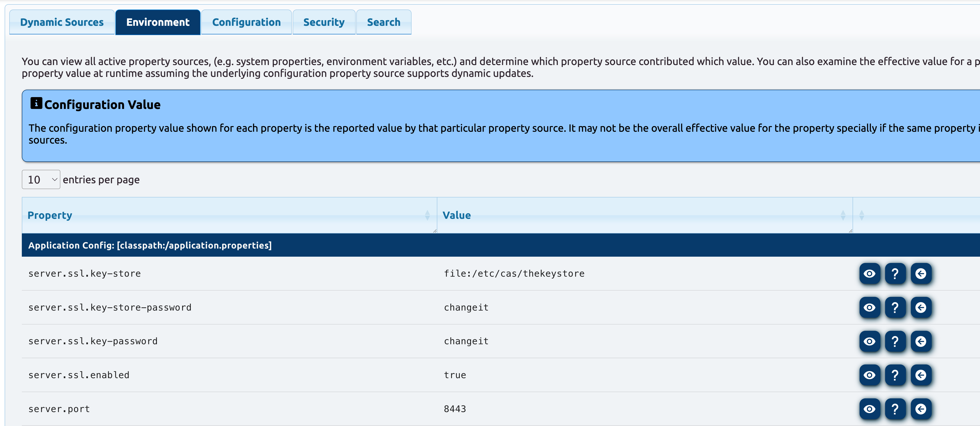
Task: Click the Configuration Value info icon
Action: (36, 103)
